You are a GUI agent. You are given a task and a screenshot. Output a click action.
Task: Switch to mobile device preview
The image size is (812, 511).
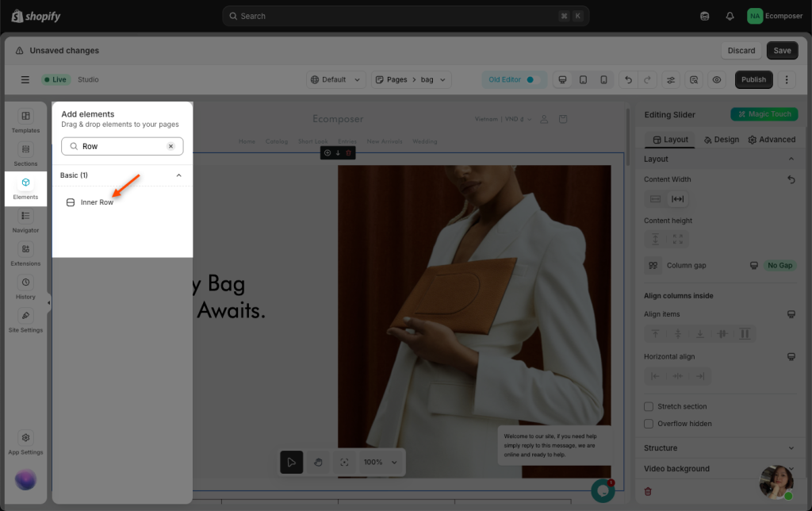pos(603,79)
